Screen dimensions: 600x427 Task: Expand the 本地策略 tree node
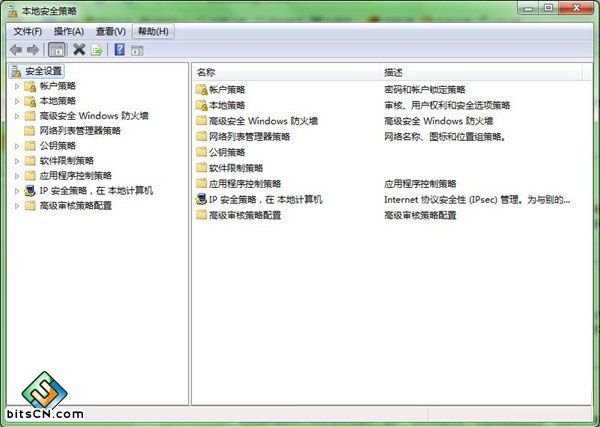[x=17, y=101]
